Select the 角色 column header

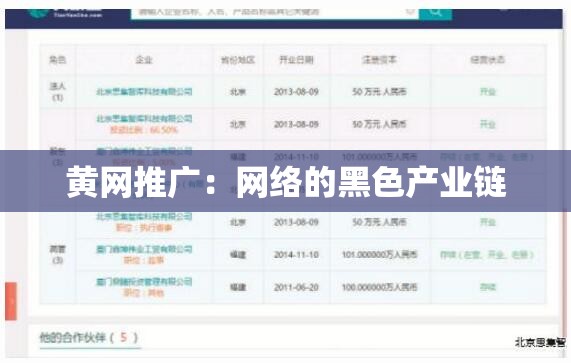[x=58, y=60]
